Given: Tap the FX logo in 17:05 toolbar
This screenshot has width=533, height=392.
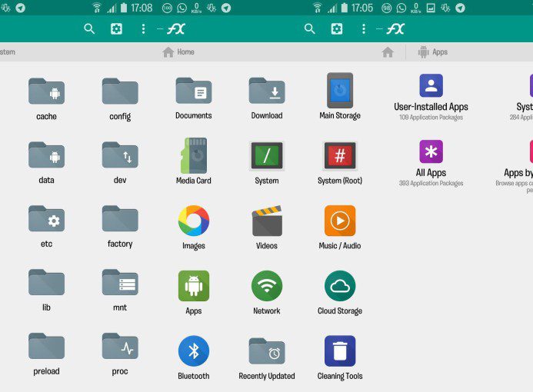Looking at the screenshot, I should pyautogui.click(x=395, y=29).
